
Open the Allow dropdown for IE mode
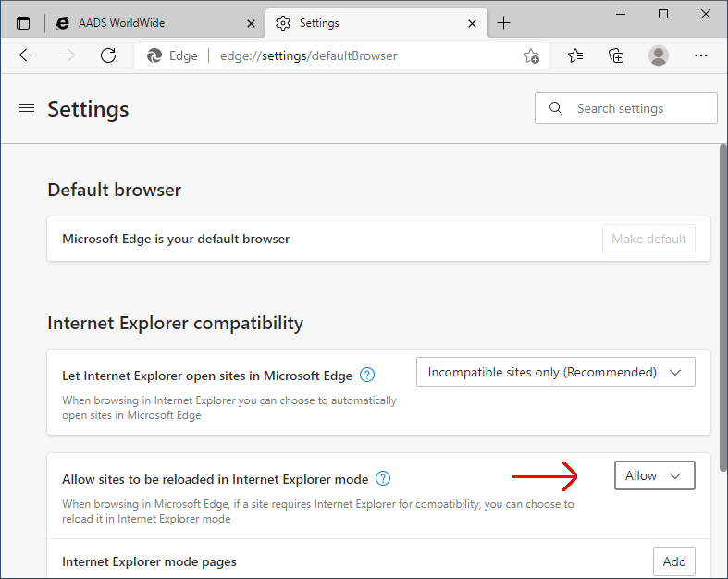pos(654,475)
